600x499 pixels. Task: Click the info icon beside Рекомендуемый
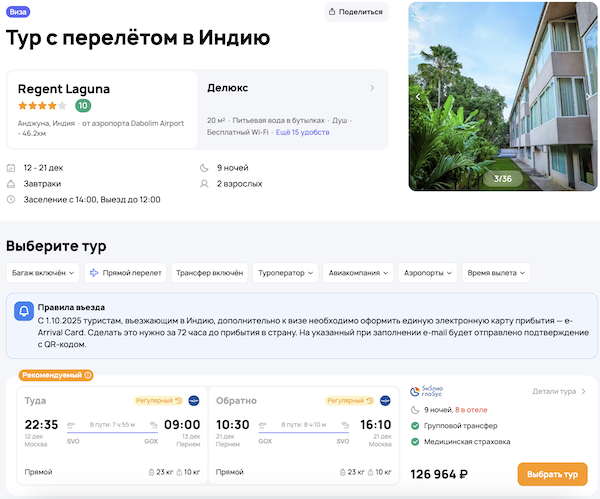[x=88, y=375]
